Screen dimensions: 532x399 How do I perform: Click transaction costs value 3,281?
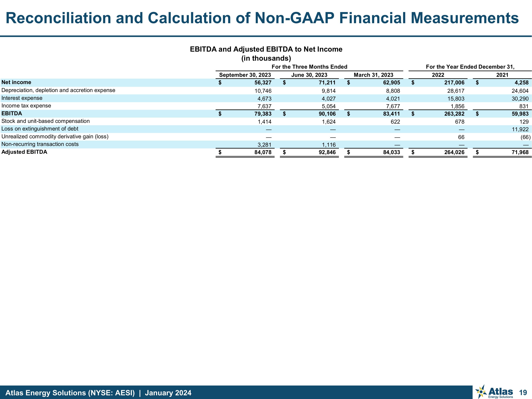coord(264,145)
